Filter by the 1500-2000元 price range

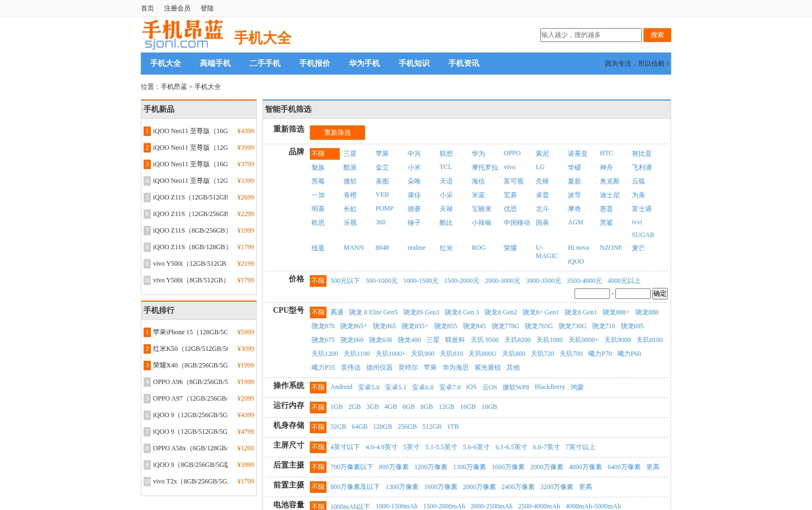pyautogui.click(x=462, y=281)
